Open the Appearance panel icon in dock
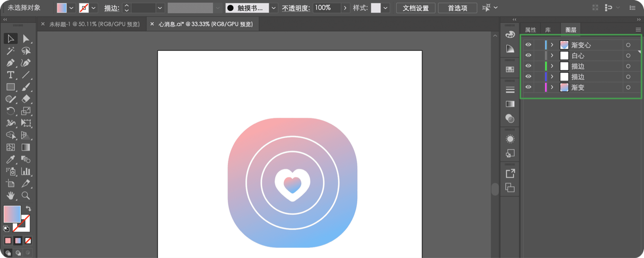The width and height of the screenshot is (644, 258). coord(510,139)
